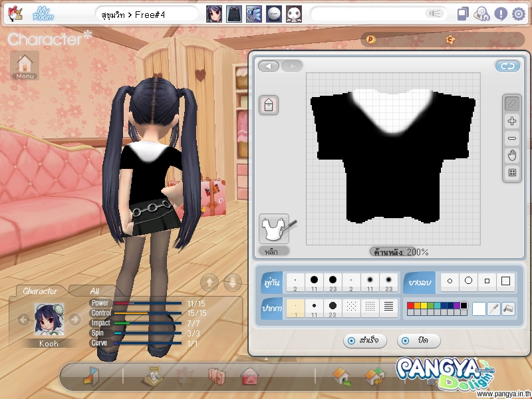Open the Menu house icon
The height and width of the screenshot is (399, 532).
[x=25, y=65]
